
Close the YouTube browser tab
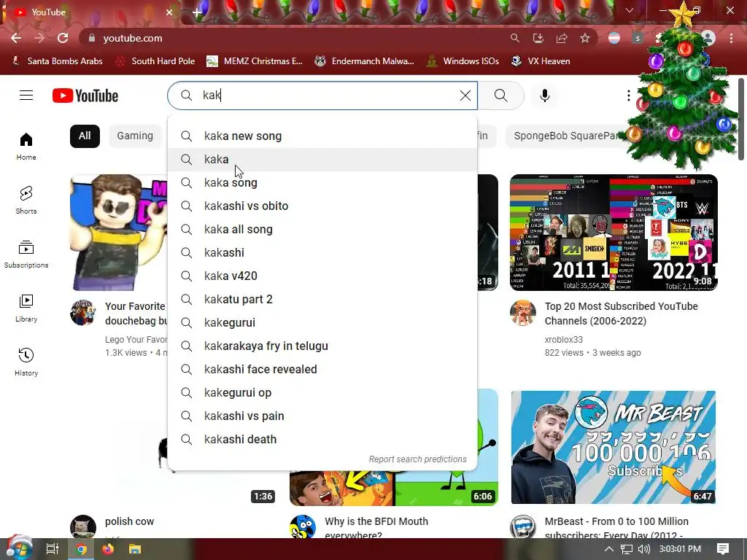tap(169, 12)
